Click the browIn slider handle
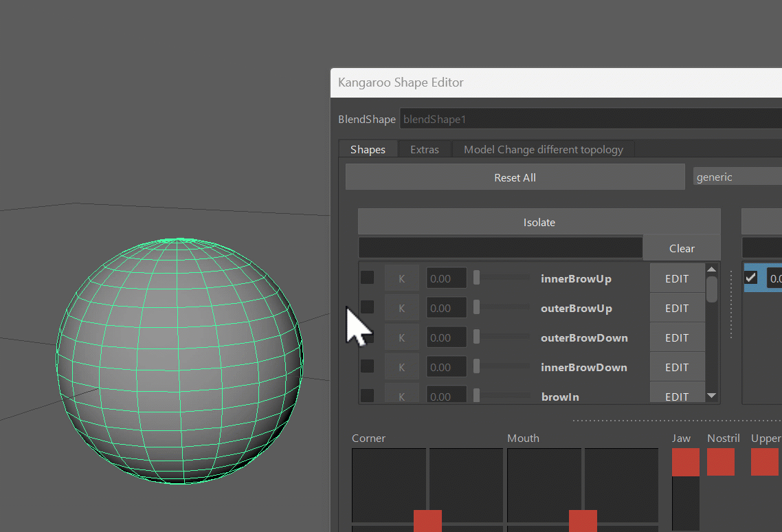 point(477,395)
